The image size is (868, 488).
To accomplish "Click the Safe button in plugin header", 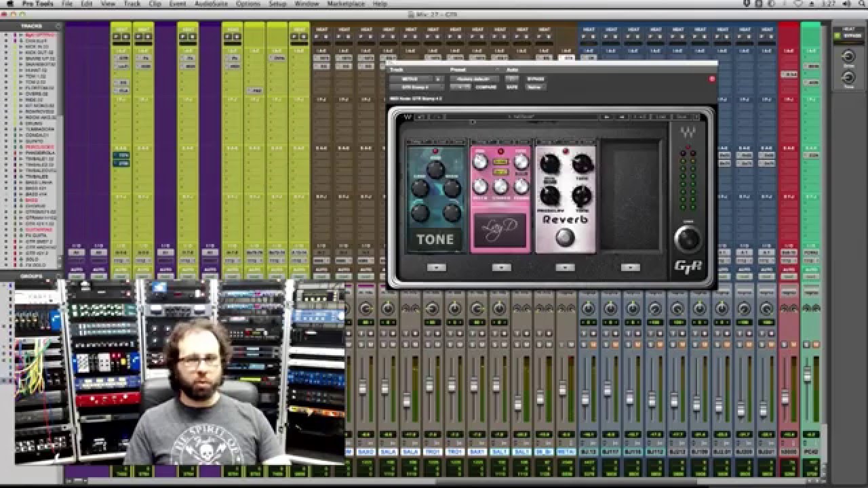I will click(x=511, y=87).
